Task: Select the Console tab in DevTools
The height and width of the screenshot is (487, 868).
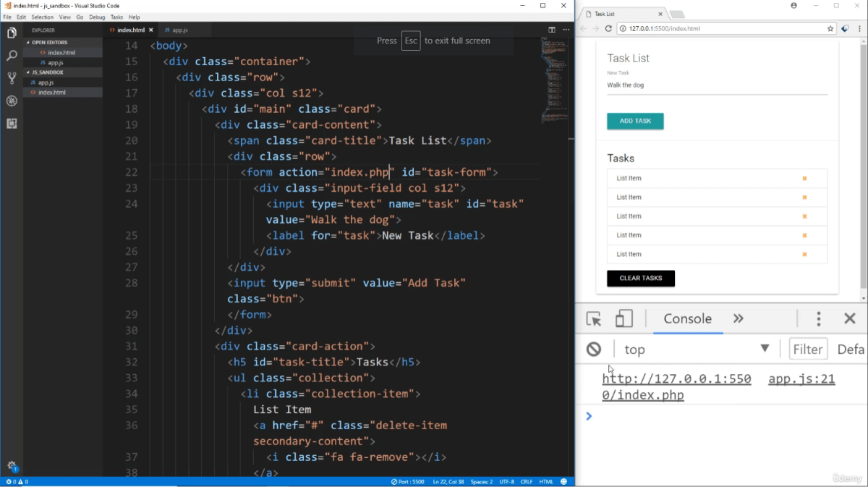Action: (687, 318)
